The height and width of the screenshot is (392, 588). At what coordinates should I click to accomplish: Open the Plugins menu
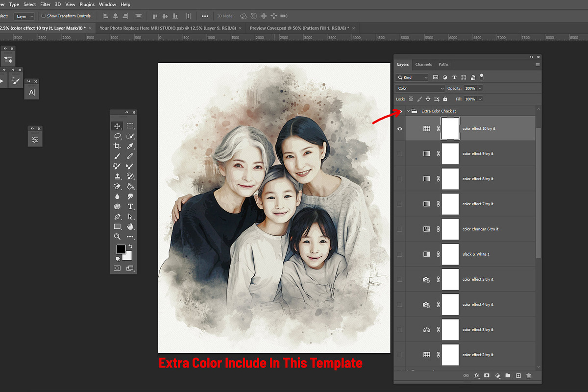[x=87, y=4]
